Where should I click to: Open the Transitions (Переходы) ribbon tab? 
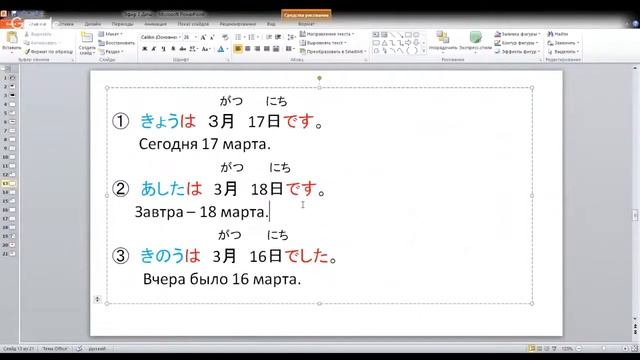point(122,24)
